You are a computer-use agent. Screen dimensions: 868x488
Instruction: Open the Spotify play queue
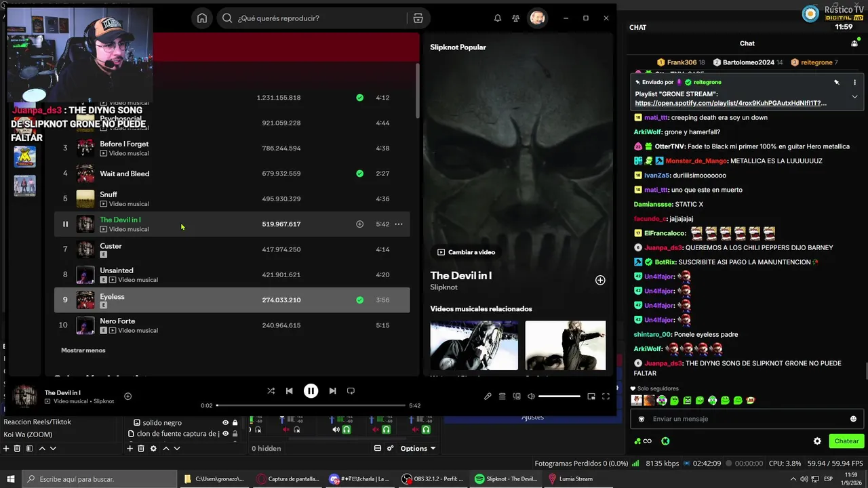click(502, 396)
